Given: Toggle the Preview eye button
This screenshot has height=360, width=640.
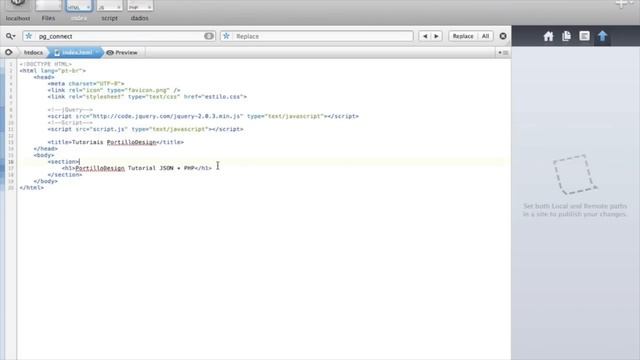Looking at the screenshot, I should pyautogui.click(x=122, y=53).
